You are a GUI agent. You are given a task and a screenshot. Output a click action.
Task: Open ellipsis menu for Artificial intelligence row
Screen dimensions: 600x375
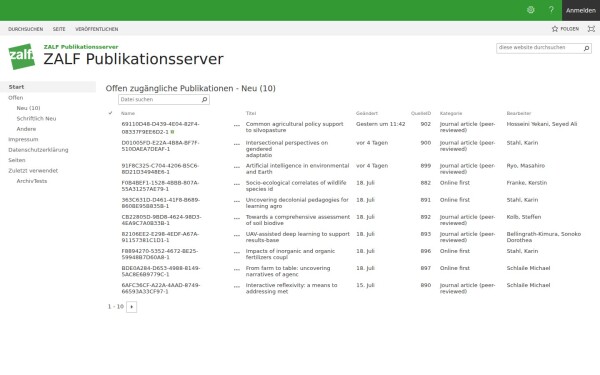[237, 167]
